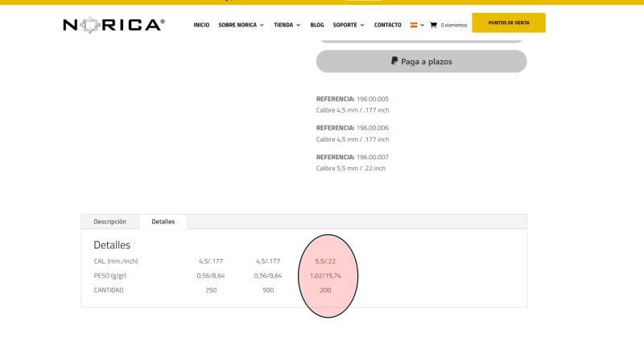The height and width of the screenshot is (341, 644).
Task: Click the 5,5/.22 caliber value
Action: coord(325,261)
